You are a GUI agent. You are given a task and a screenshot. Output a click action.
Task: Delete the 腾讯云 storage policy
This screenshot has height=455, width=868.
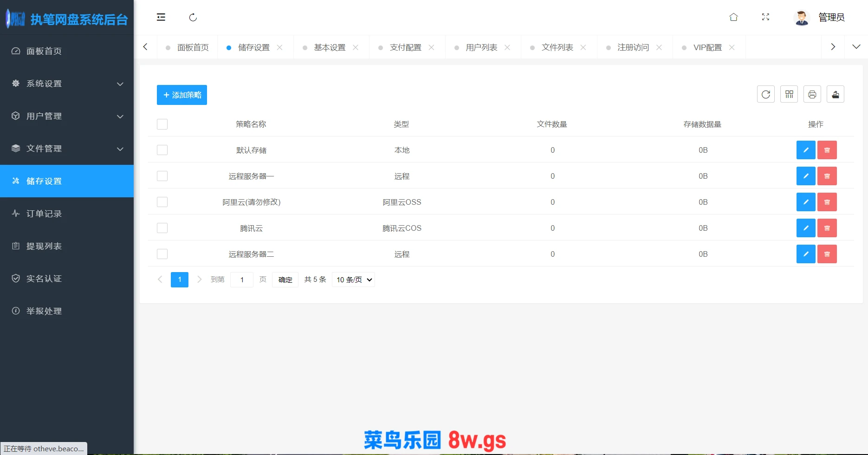(827, 228)
